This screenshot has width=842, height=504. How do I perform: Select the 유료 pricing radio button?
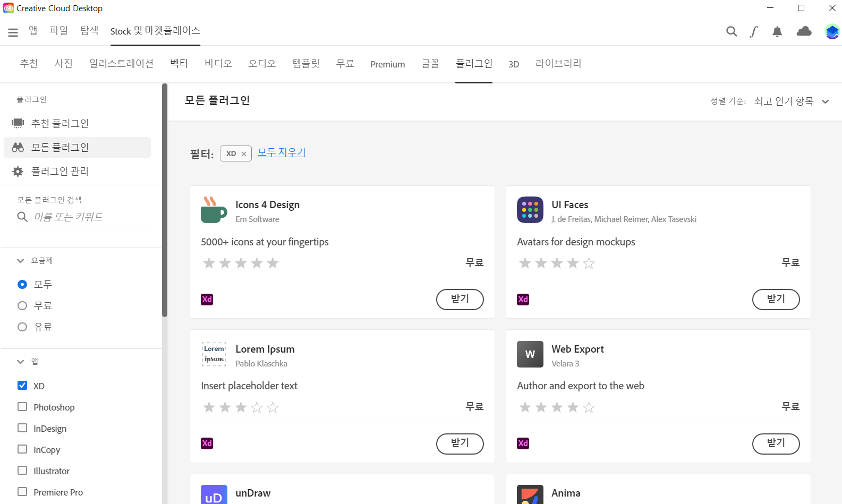coord(22,327)
